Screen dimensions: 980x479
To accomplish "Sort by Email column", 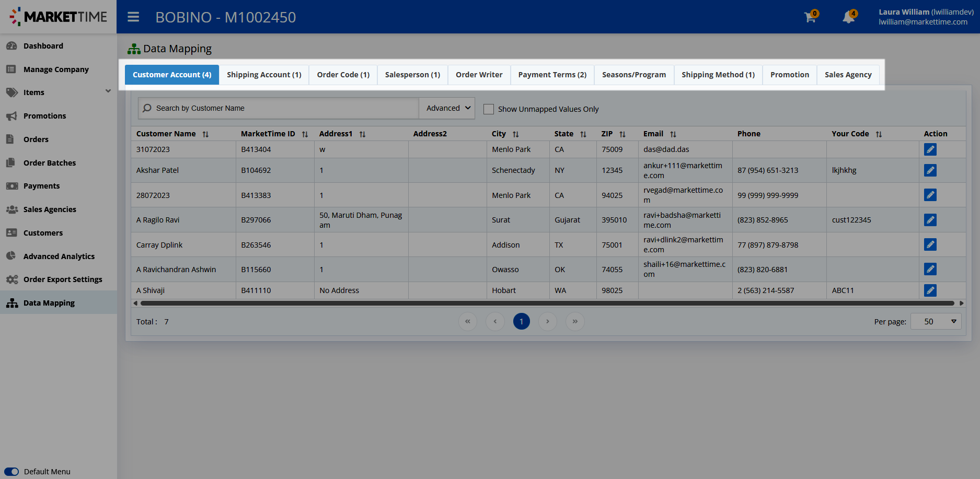I will [673, 134].
